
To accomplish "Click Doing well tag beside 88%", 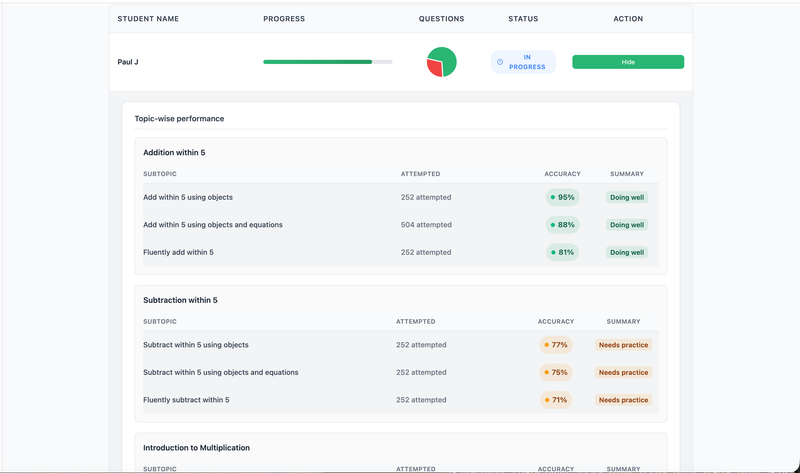I will click(x=627, y=225).
